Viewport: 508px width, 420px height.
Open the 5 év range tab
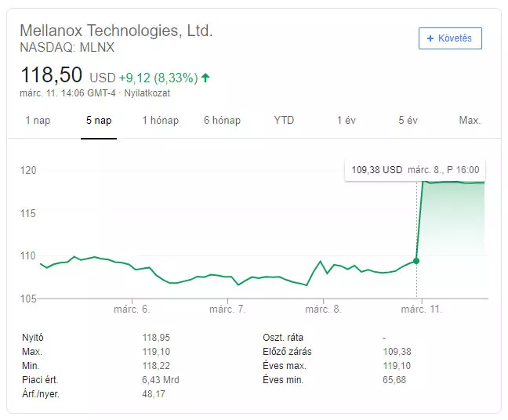click(x=408, y=121)
